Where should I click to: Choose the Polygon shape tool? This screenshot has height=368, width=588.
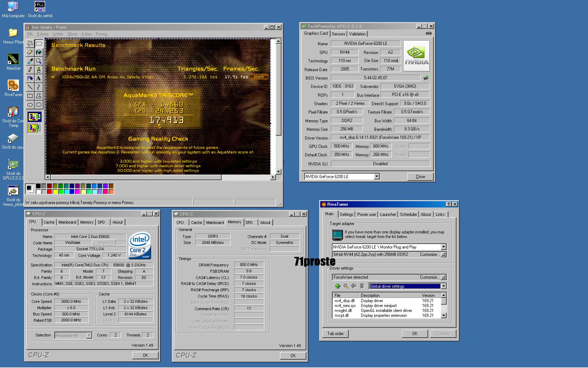39,96
